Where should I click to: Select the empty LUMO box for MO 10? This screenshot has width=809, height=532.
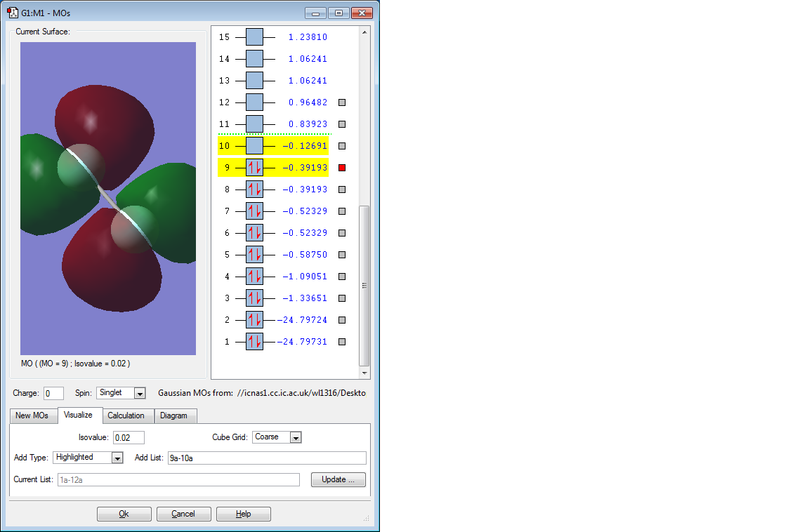click(254, 146)
